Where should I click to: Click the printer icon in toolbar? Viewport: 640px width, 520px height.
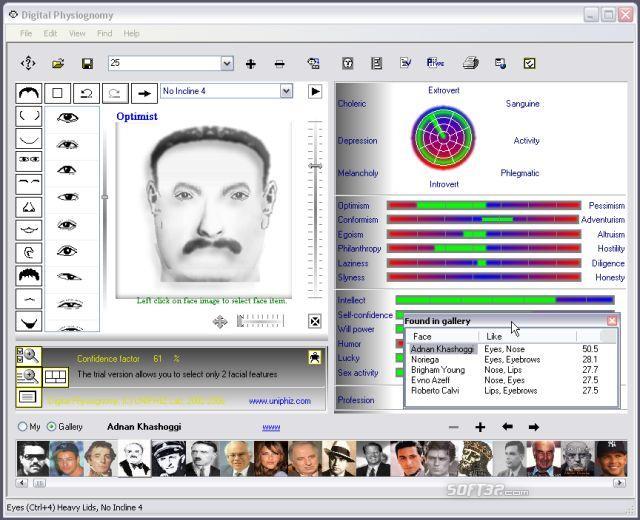(471, 63)
